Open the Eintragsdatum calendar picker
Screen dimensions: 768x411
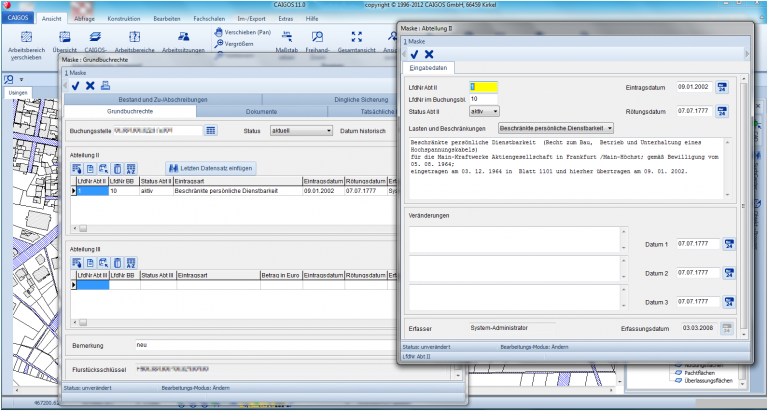722,87
